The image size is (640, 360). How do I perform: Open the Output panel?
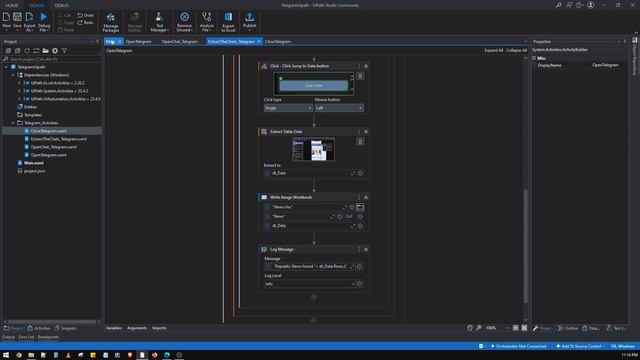pos(8,337)
